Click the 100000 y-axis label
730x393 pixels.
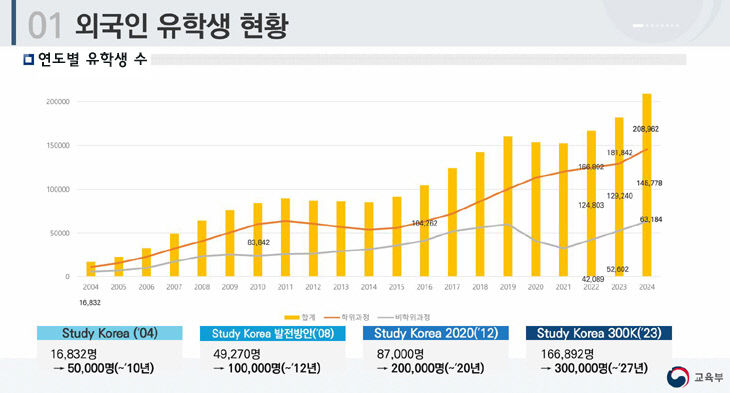pos(58,189)
